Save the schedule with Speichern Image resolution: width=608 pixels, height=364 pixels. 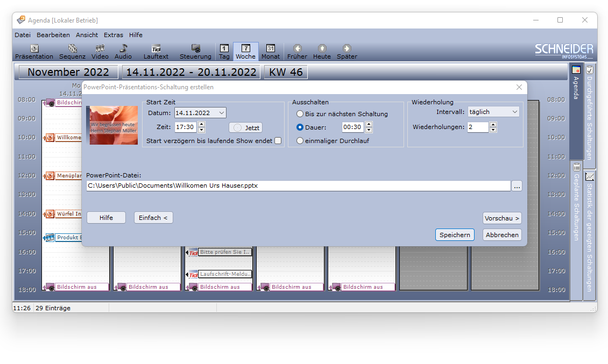(455, 235)
